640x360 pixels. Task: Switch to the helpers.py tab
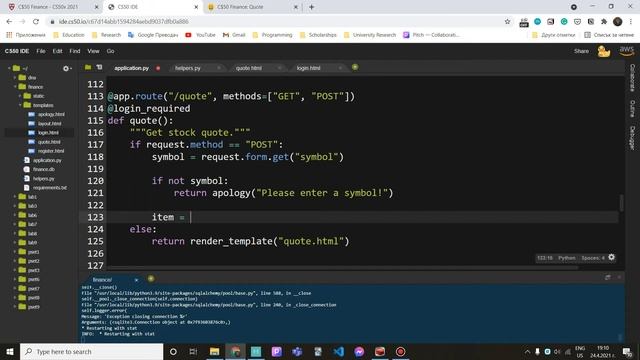[x=188, y=68]
